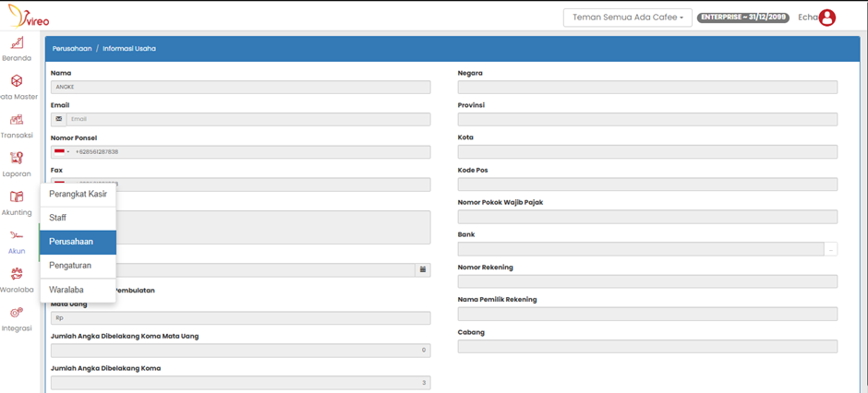Click the Waralaba sidebar icon
868x393 pixels.
[17, 275]
